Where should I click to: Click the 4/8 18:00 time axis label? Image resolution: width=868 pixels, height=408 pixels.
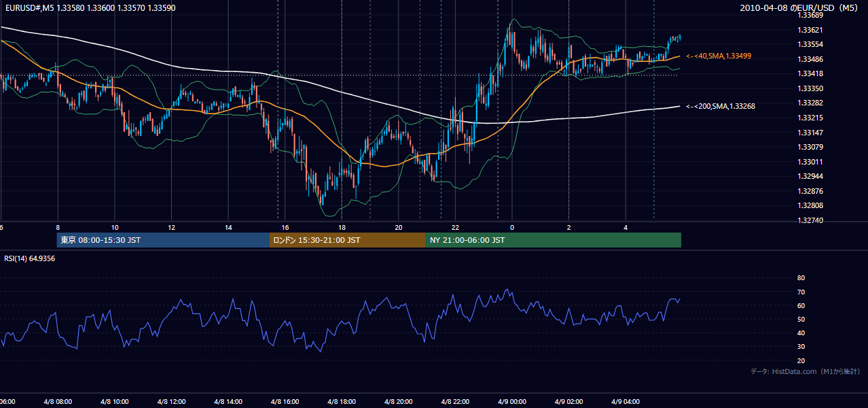(x=342, y=402)
